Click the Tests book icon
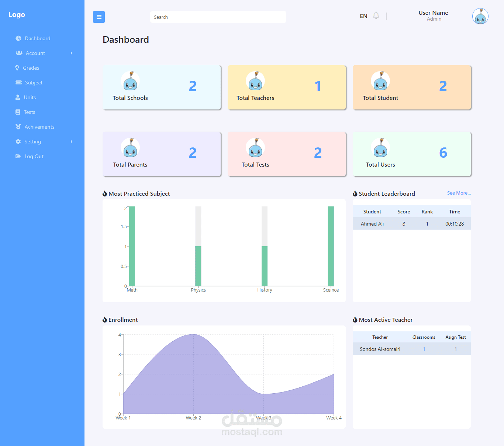 pyautogui.click(x=18, y=112)
